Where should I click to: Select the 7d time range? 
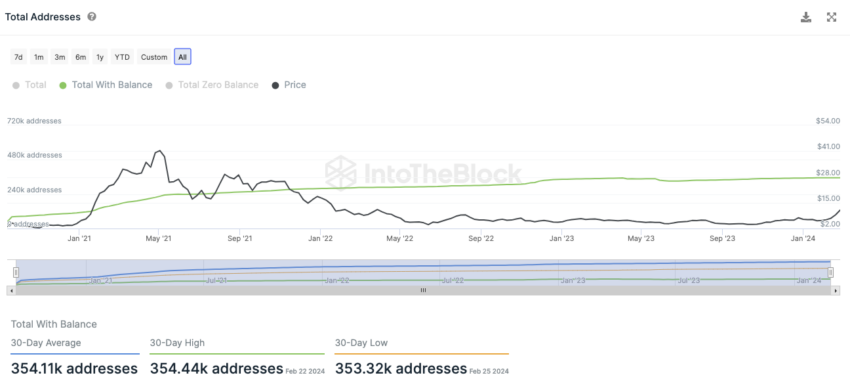18,56
